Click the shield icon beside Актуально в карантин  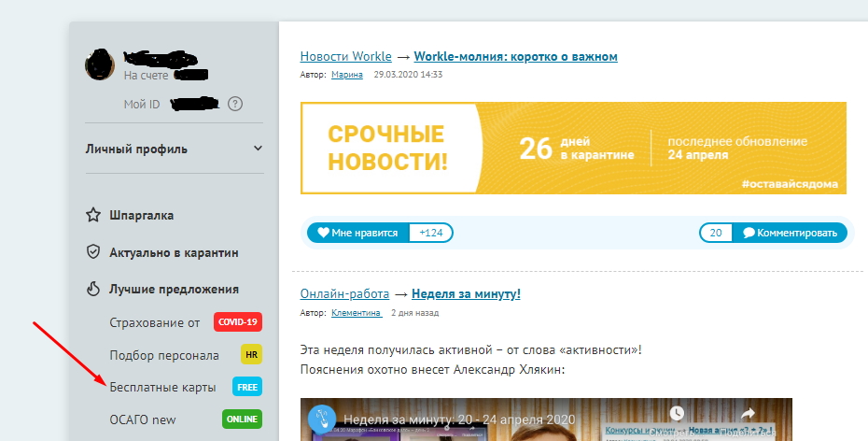[93, 252]
